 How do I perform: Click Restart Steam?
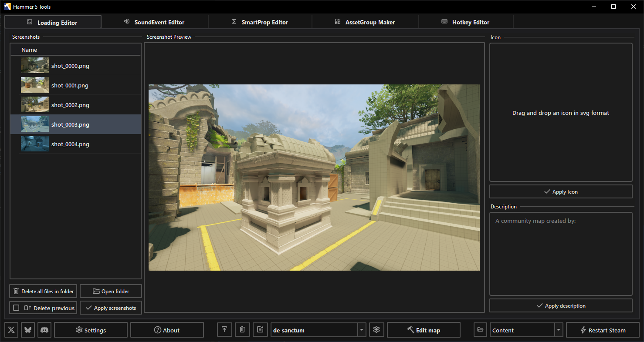603,330
